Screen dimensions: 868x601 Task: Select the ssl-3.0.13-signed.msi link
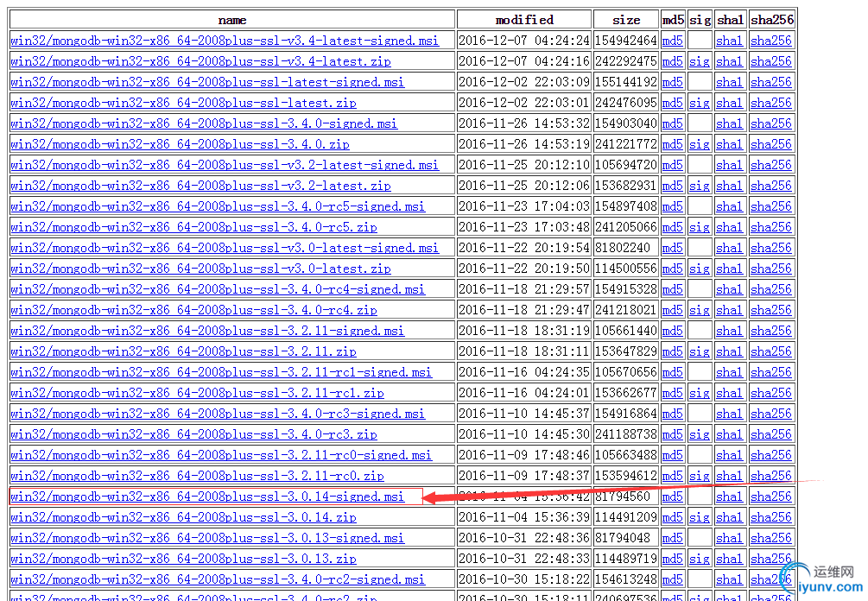click(x=207, y=539)
